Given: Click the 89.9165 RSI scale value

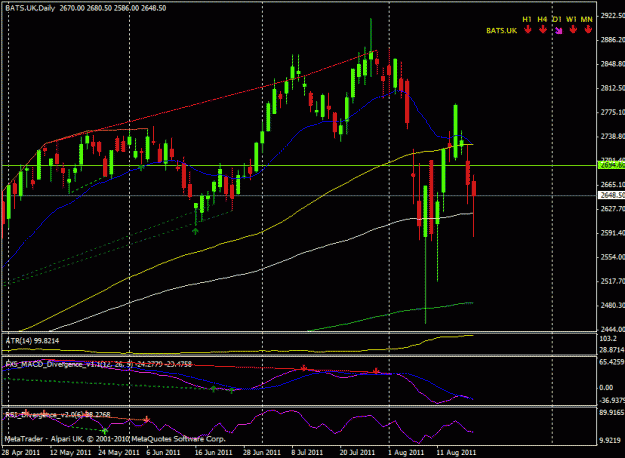Looking at the screenshot, I should coord(612,412).
